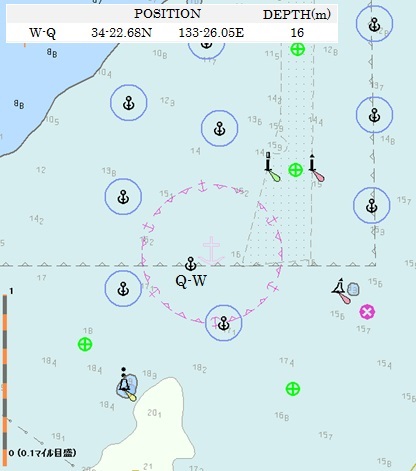Click the 34-22.68N latitude value
The image size is (416, 471).
pos(122,33)
